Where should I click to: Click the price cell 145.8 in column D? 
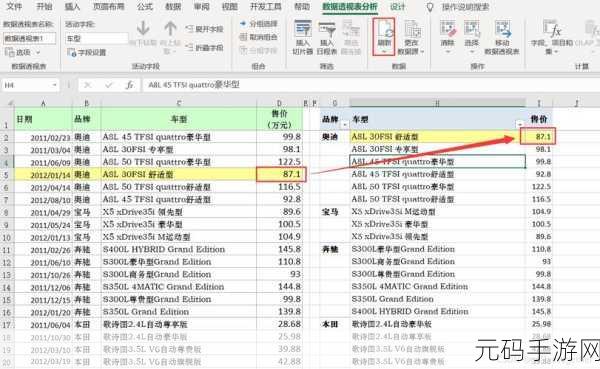click(x=279, y=250)
